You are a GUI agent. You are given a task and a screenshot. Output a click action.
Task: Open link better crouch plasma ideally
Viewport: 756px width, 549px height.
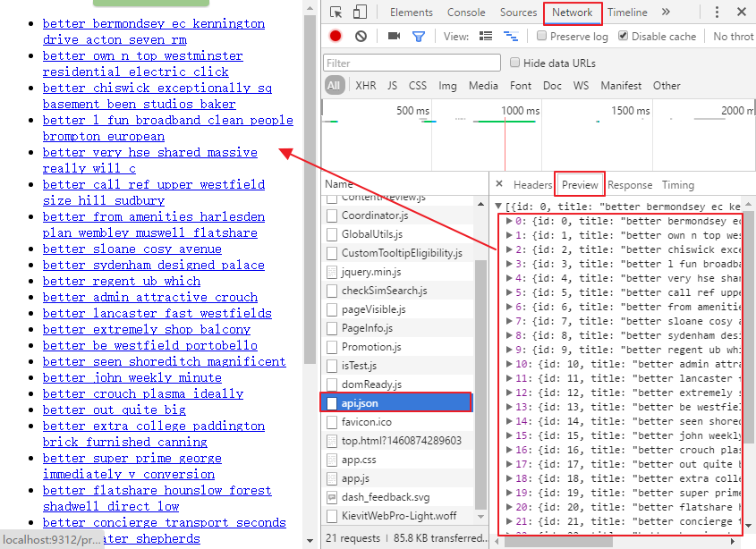(143, 393)
